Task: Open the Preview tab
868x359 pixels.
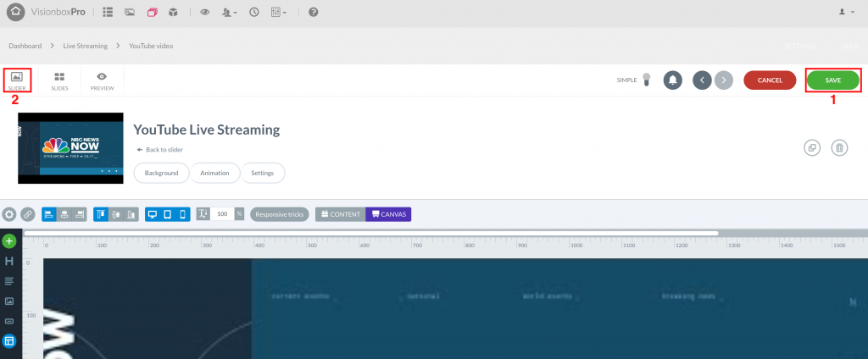Action: click(x=102, y=80)
